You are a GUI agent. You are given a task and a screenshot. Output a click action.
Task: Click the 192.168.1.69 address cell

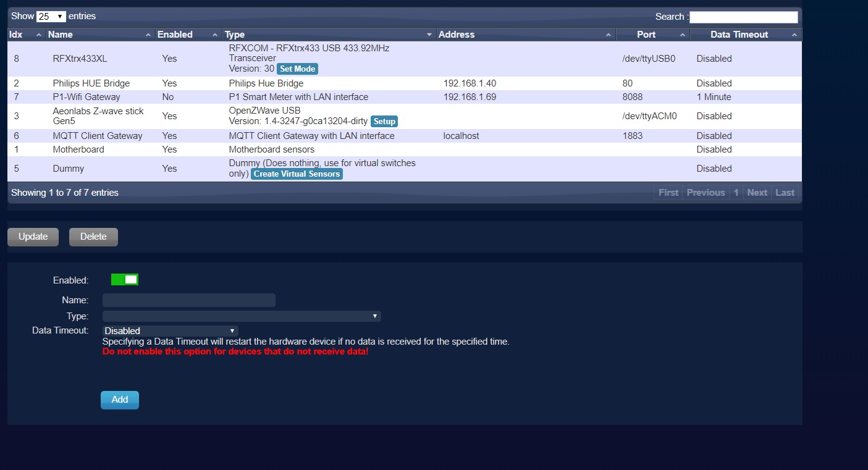tap(470, 97)
